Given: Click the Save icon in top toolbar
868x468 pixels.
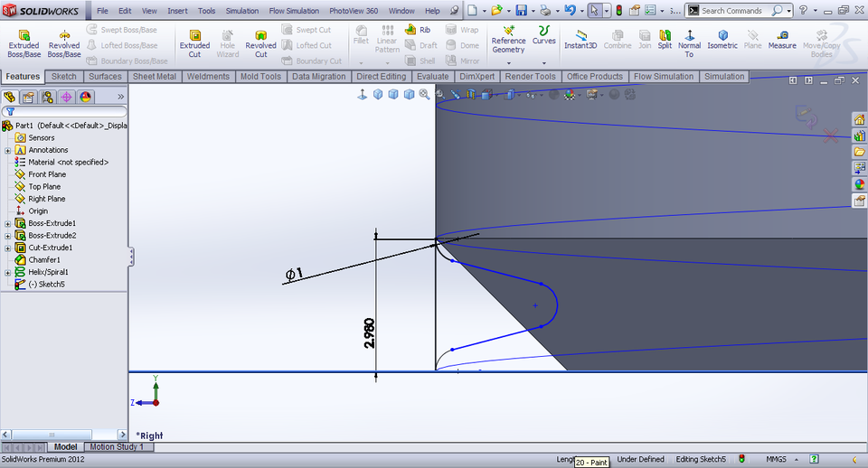Looking at the screenshot, I should (521, 10).
